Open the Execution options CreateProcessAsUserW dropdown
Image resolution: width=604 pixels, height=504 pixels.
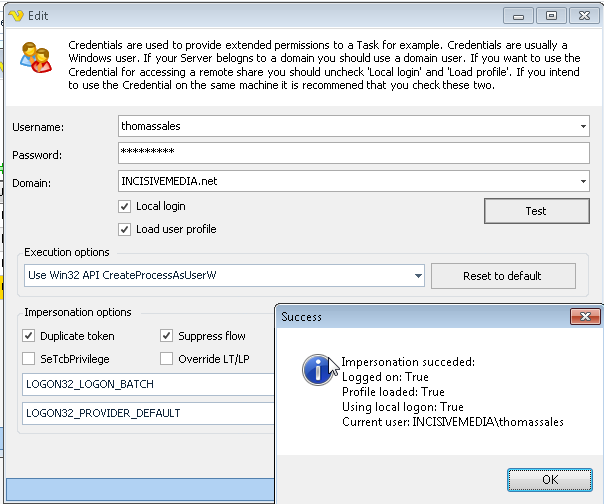417,276
